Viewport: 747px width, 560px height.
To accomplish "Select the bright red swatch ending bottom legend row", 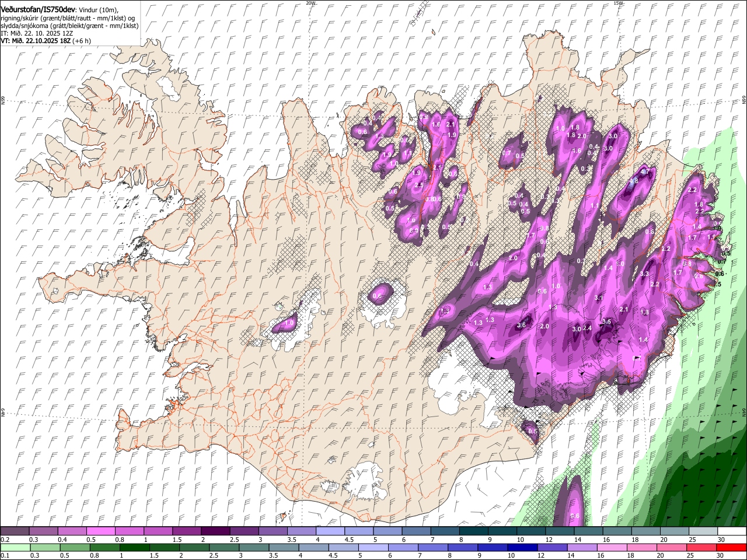I will tap(732, 548).
